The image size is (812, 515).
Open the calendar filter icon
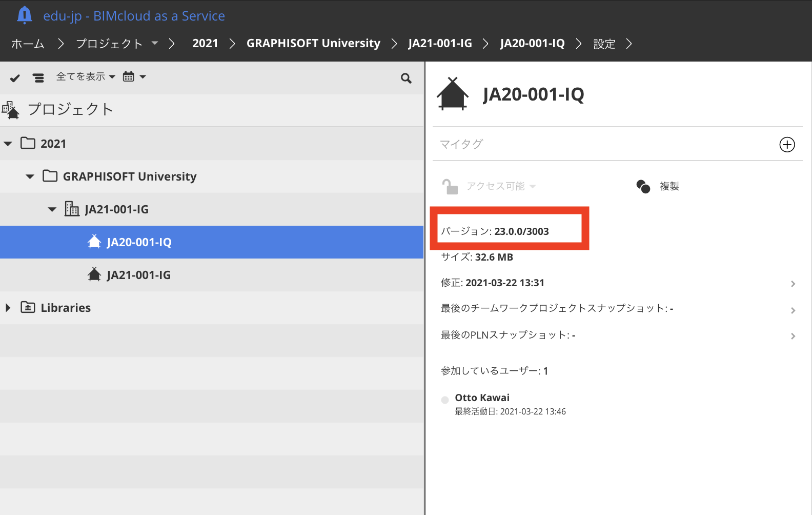tap(129, 77)
